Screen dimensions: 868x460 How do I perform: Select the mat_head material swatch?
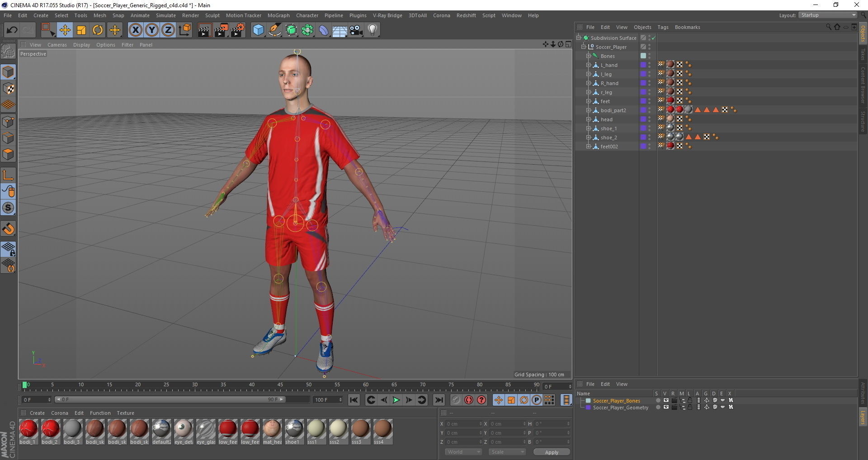272,432
